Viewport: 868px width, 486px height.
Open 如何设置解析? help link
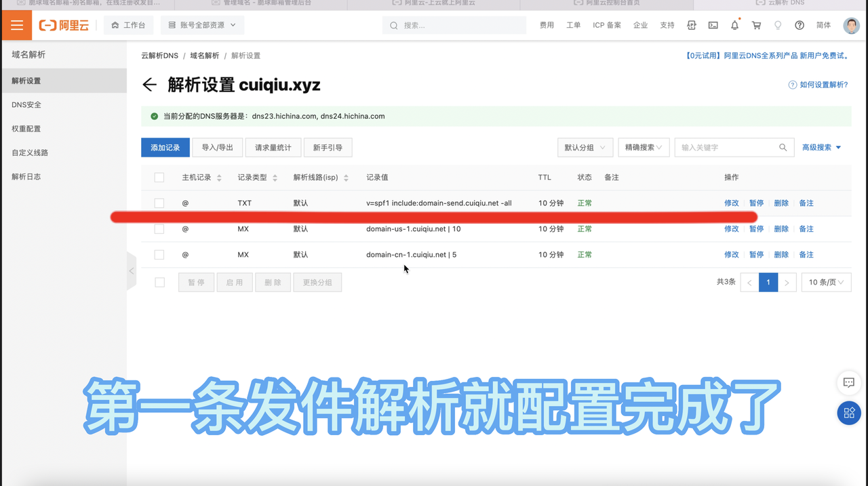pyautogui.click(x=818, y=85)
